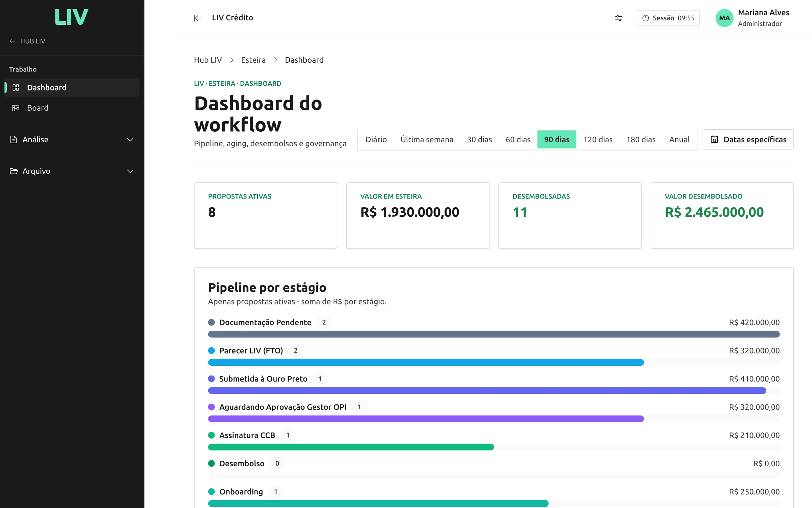Click the Análise document icon
The width and height of the screenshot is (812, 508).
point(14,140)
